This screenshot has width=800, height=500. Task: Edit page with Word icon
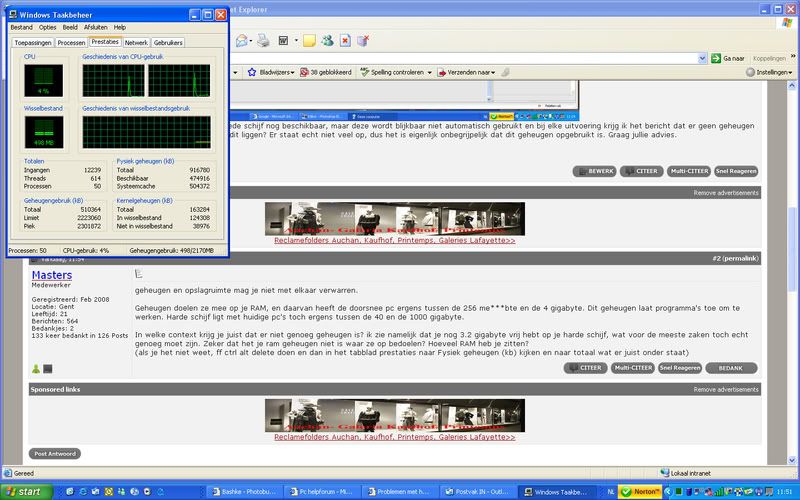(x=283, y=41)
